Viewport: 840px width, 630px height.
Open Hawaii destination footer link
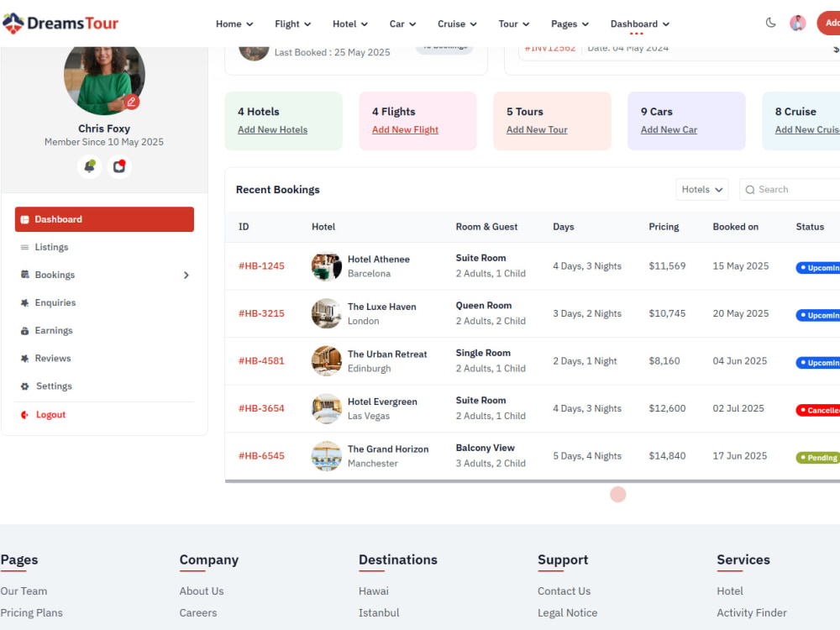tap(374, 591)
